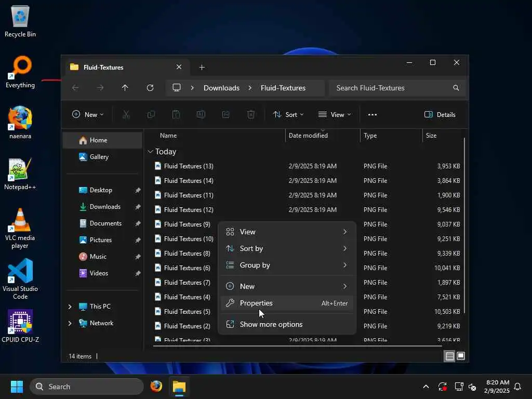Switch to large thumbnails view icon in status bar
Screen dimensions: 532x399
point(461,356)
